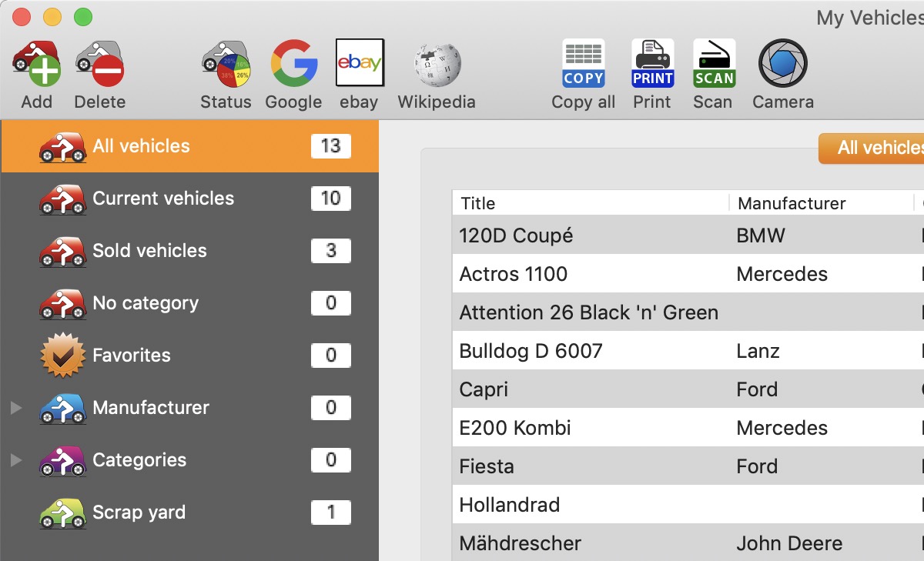Click the Copy all toolbar icon
924x561 pixels.
[x=584, y=63]
